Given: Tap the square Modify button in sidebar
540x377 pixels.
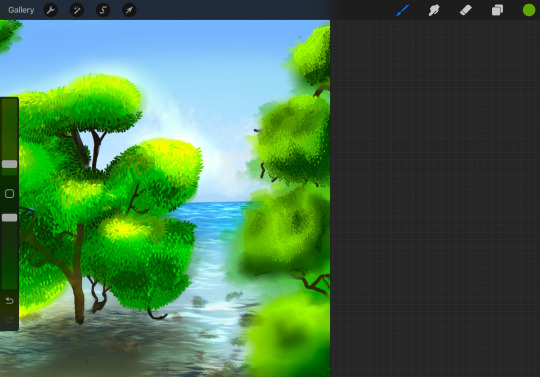Looking at the screenshot, I should (9, 193).
